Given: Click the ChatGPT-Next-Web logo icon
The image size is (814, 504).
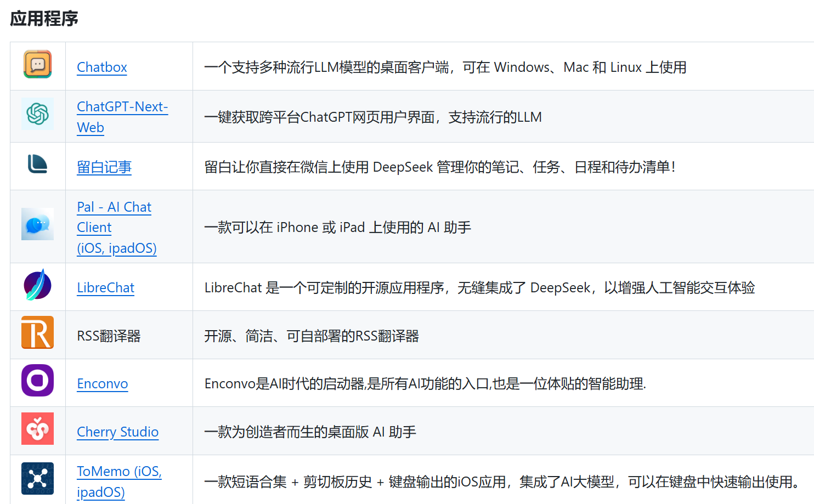Looking at the screenshot, I should click(37, 114).
